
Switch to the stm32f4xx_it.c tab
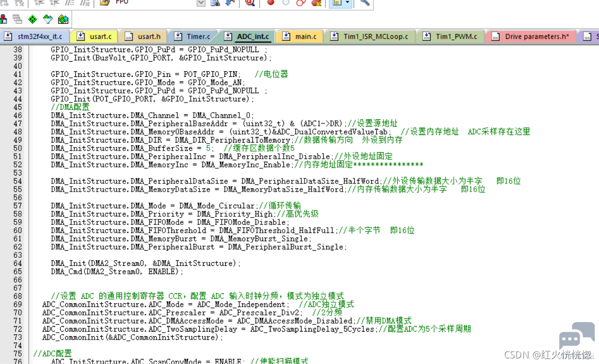coord(35,36)
